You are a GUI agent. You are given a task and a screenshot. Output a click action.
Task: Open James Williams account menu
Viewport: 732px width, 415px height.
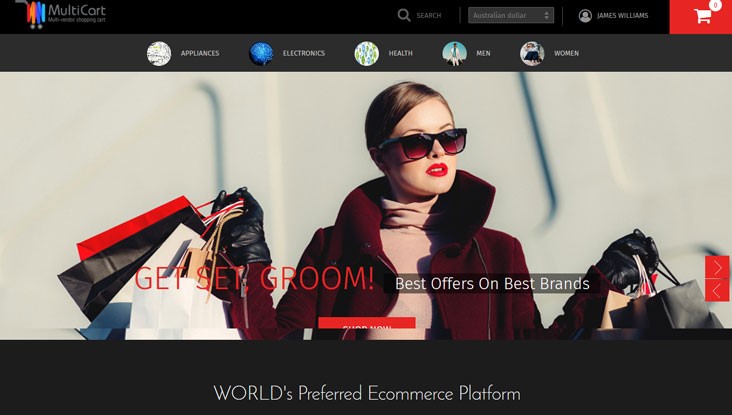pos(622,16)
